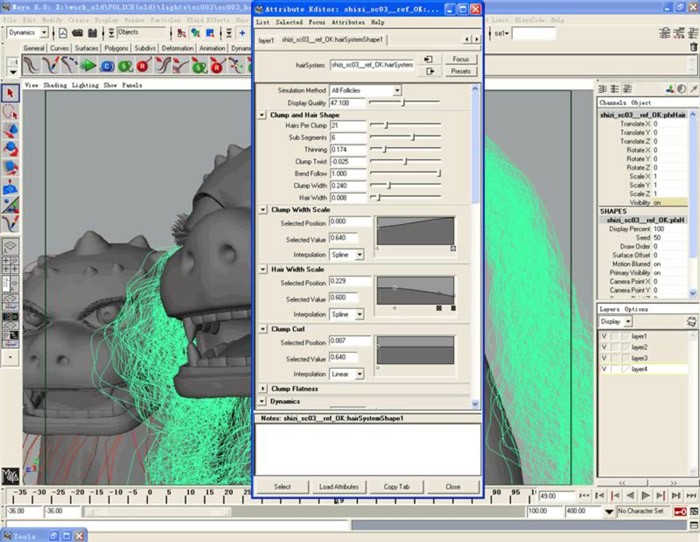Open the Dynamics menu set dropdown
This screenshot has width=700, height=542.
click(x=28, y=33)
